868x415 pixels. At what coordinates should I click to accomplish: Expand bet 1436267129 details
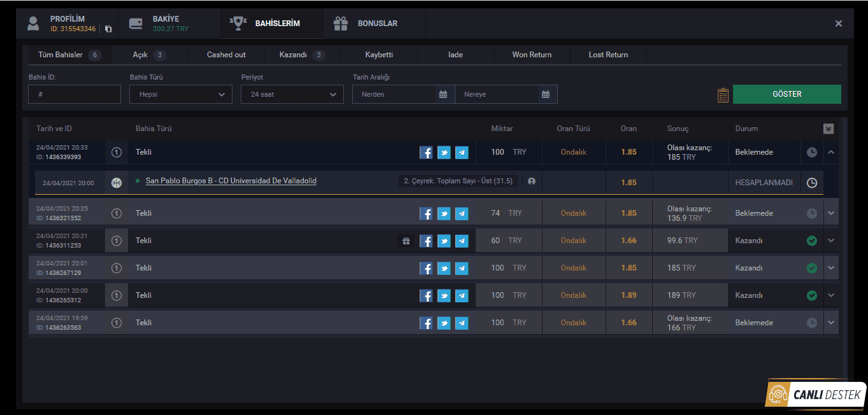831,268
